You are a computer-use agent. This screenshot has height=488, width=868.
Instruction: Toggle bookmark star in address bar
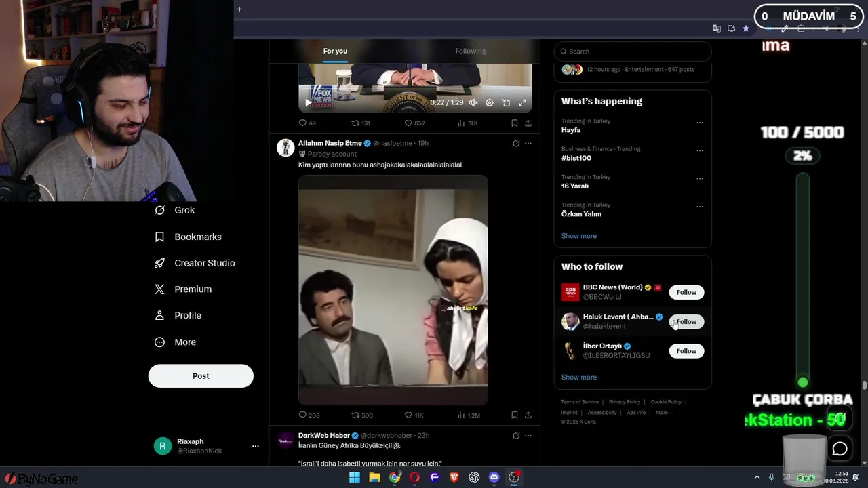(x=746, y=28)
